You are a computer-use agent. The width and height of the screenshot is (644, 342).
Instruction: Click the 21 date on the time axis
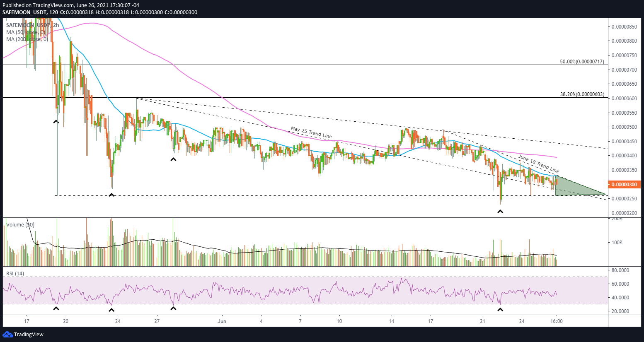pyautogui.click(x=483, y=321)
